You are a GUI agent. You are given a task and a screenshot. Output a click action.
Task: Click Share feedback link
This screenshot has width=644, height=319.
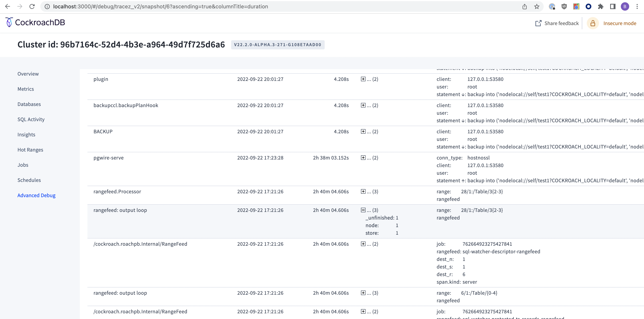click(x=561, y=23)
